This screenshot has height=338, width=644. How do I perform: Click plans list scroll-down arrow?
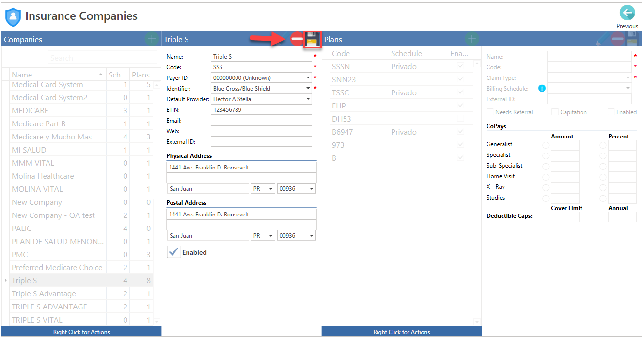point(477,322)
